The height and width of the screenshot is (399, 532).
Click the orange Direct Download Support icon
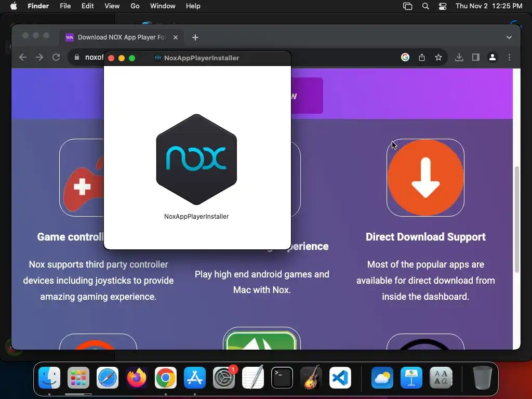click(x=425, y=178)
